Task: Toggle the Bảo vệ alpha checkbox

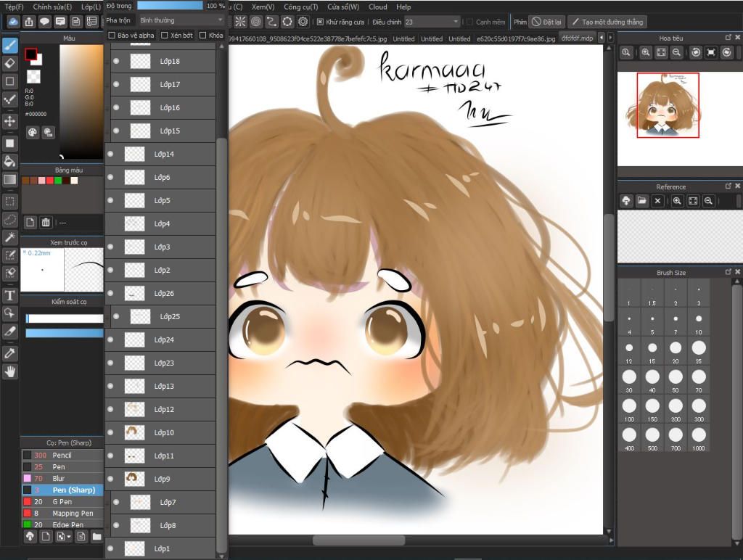Action: (112, 35)
